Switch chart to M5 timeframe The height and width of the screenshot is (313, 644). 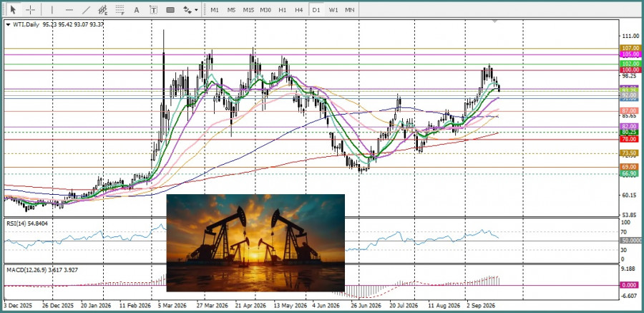tap(231, 9)
